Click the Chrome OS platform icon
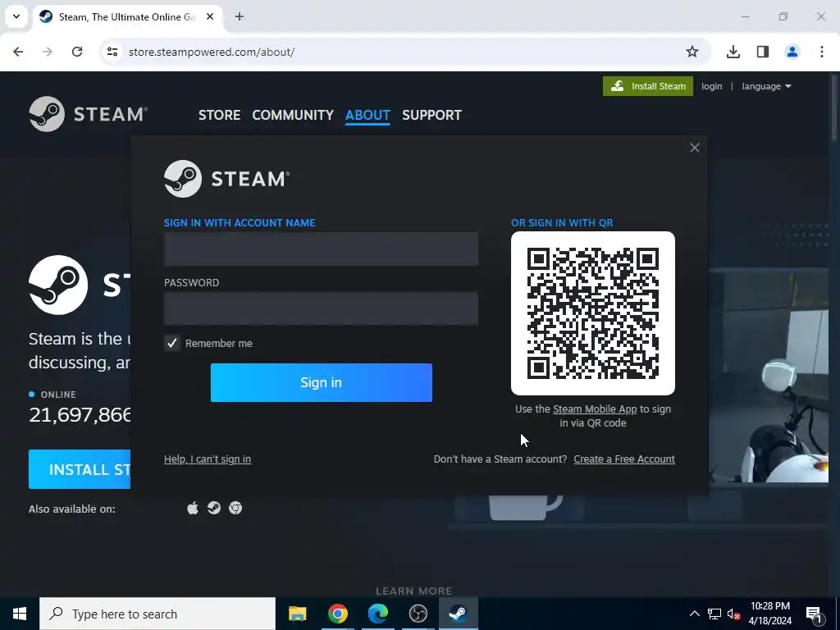 click(235, 508)
